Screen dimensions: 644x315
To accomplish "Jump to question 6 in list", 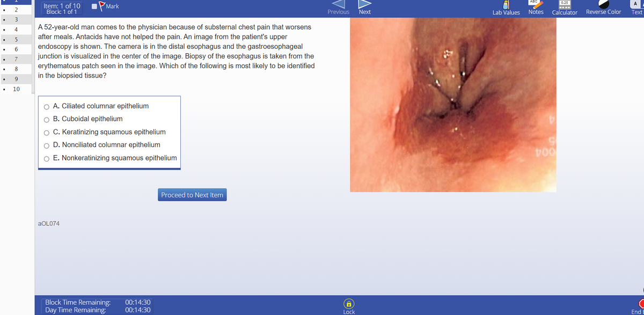I will (x=16, y=49).
